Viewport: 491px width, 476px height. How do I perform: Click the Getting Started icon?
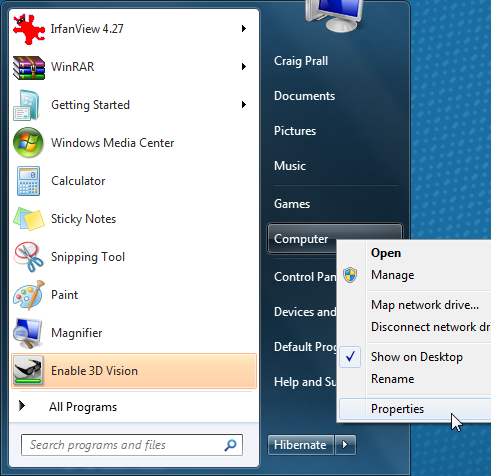point(27,105)
